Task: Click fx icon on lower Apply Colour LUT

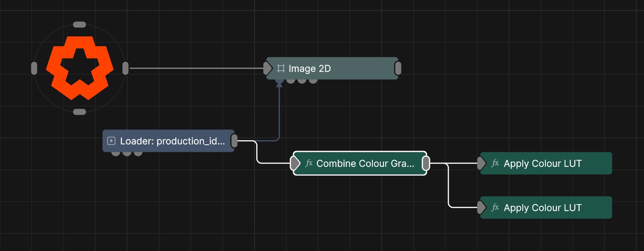Action: (x=495, y=207)
